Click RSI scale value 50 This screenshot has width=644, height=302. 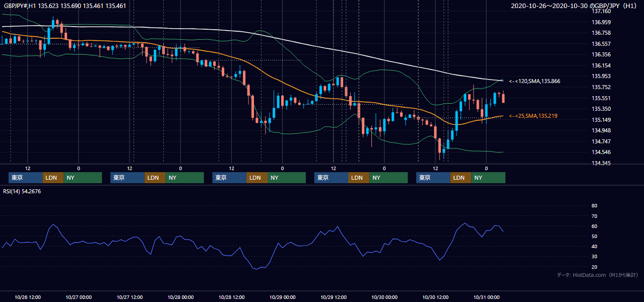coord(594,236)
